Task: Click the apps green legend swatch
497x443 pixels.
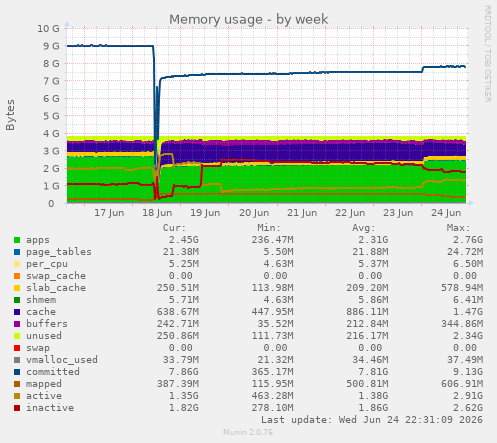Action: [x=17, y=240]
